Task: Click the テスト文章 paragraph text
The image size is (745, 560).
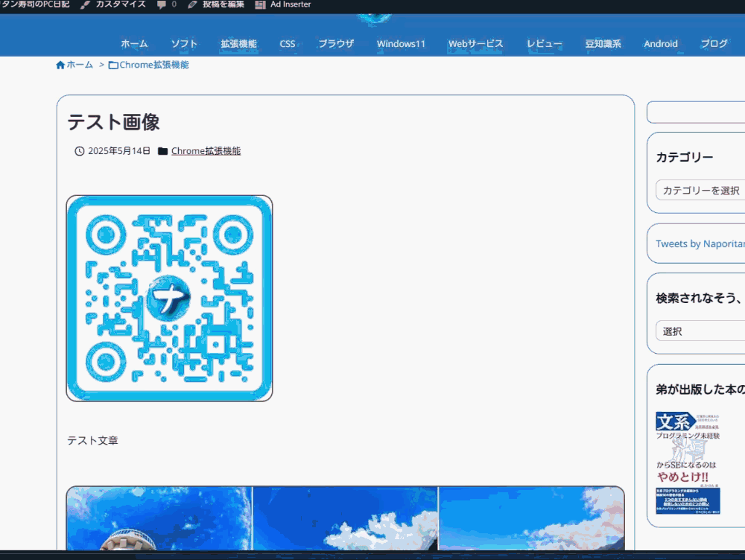Action: (92, 441)
